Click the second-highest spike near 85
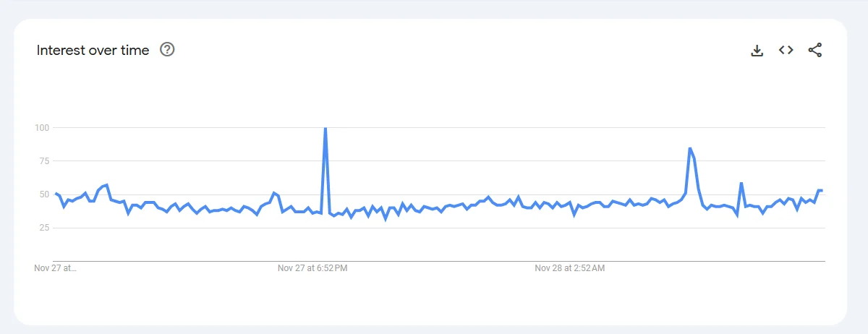Viewport: 868px width, 334px height. tap(690, 148)
